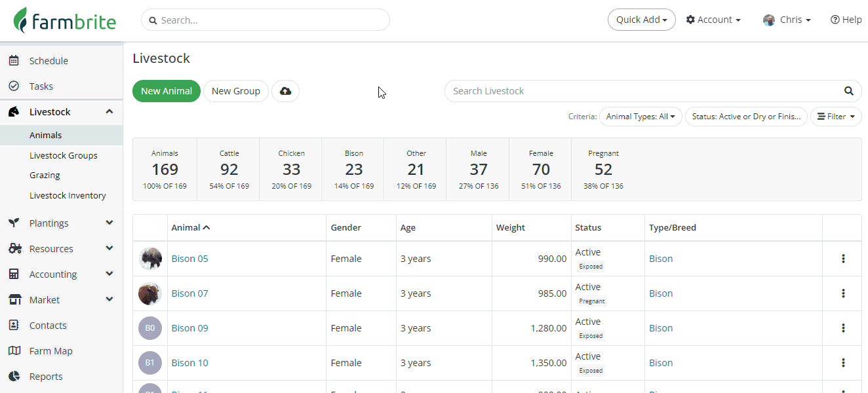Click the Farm Map icon

click(14, 351)
